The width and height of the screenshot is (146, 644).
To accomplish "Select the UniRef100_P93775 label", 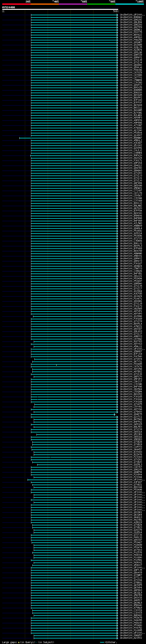I will [131, 32].
